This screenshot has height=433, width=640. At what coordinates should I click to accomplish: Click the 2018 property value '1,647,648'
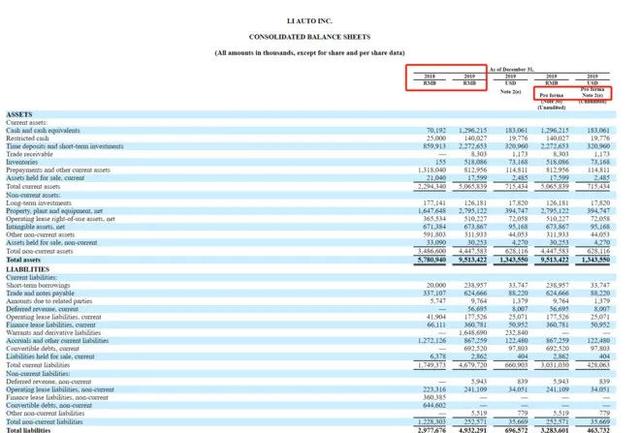coord(432,211)
